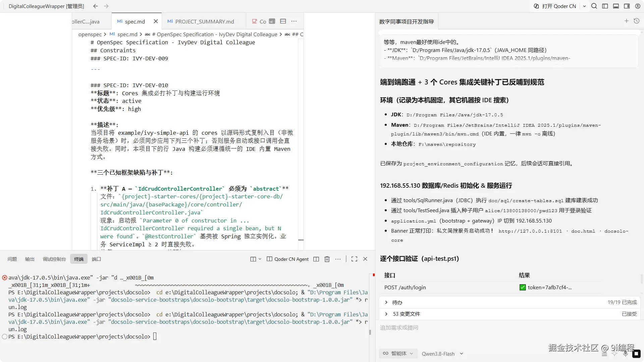
Task: Go forward with the navigation arrow
Action: [106, 6]
